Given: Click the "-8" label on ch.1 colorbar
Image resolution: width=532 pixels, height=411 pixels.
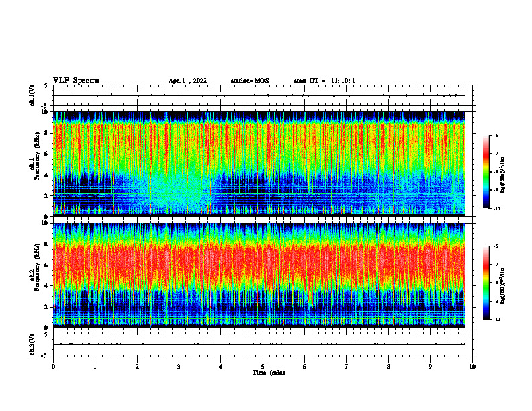Looking at the screenshot, I should click(496, 172).
